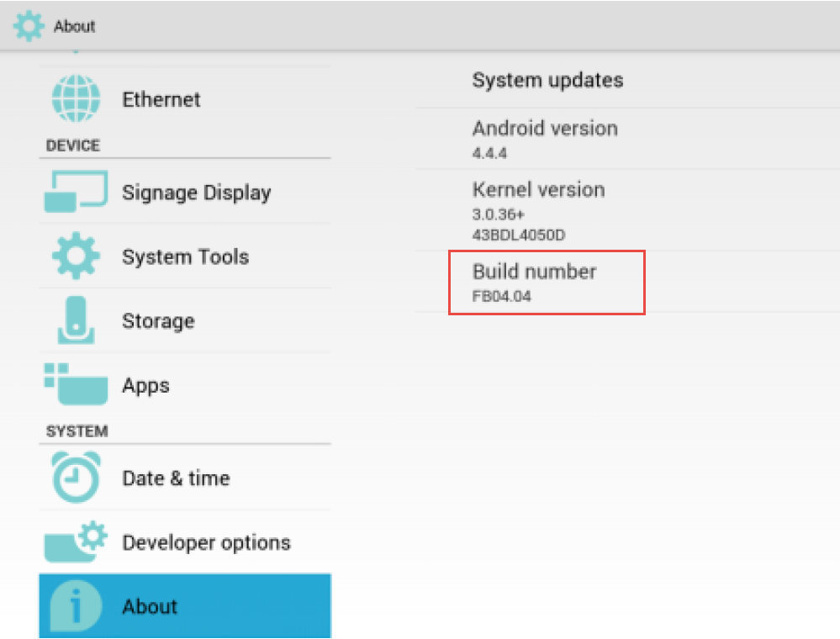Select Signage Display in sidebar
The image size is (840, 639).
coord(185,192)
